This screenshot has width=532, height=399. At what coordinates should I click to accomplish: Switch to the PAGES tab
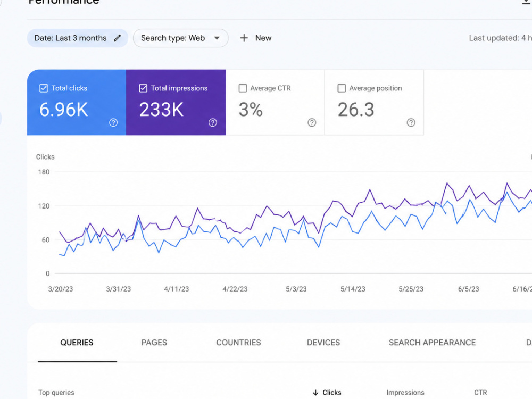(154, 343)
